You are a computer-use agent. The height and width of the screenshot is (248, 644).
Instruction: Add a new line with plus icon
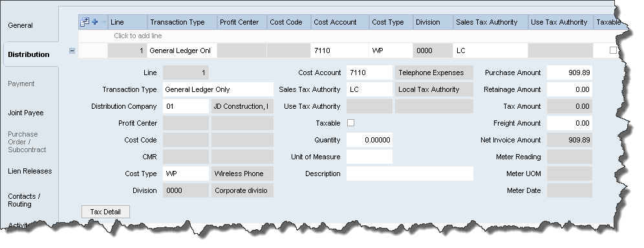[94, 22]
